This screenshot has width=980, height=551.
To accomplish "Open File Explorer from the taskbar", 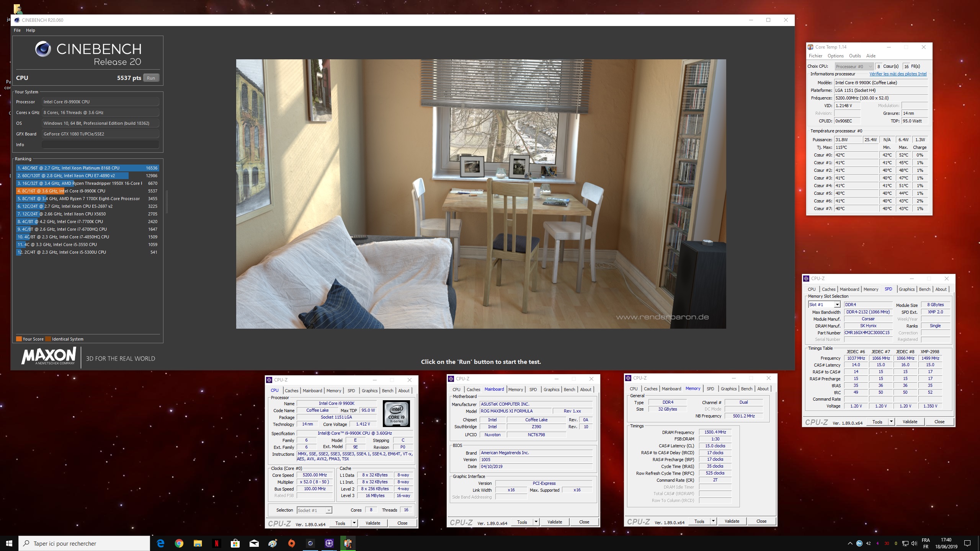I will pyautogui.click(x=198, y=543).
